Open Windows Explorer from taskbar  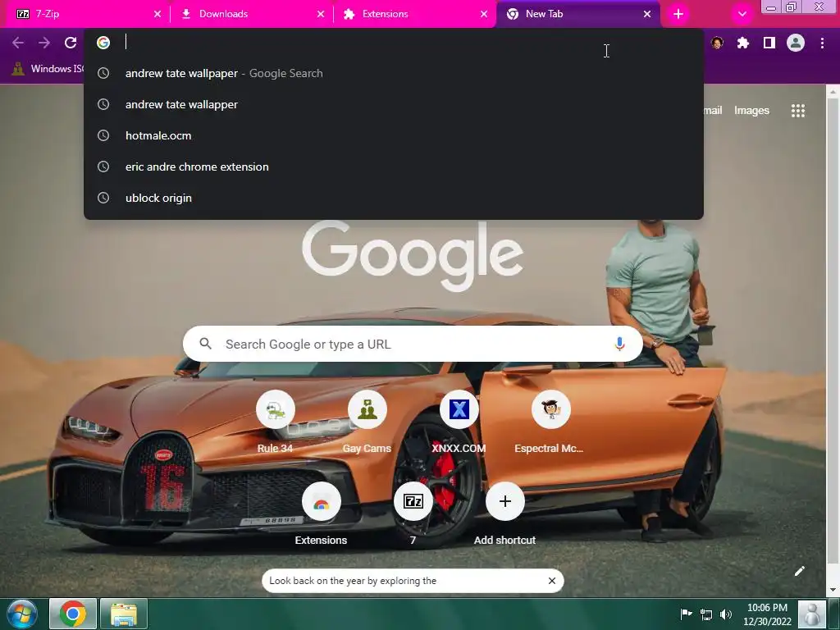[x=123, y=614]
